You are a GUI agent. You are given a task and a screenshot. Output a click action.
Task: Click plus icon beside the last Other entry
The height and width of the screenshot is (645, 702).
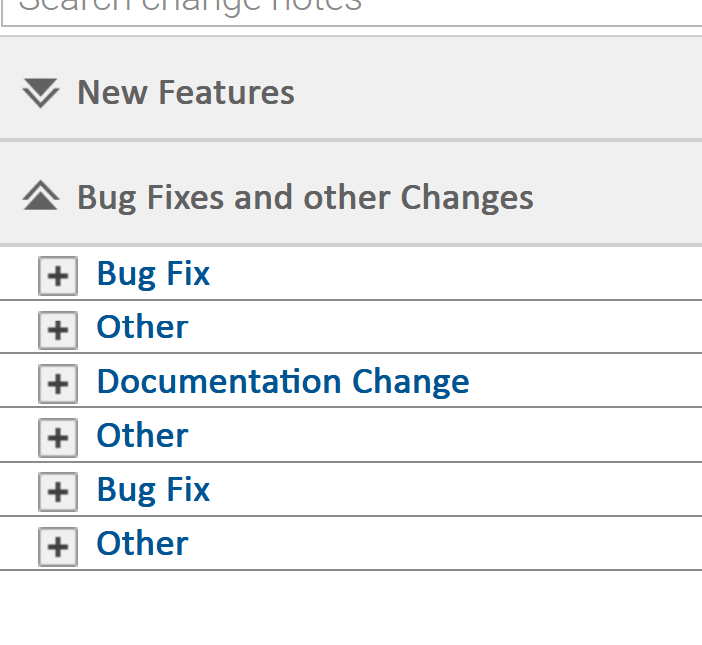(58, 545)
